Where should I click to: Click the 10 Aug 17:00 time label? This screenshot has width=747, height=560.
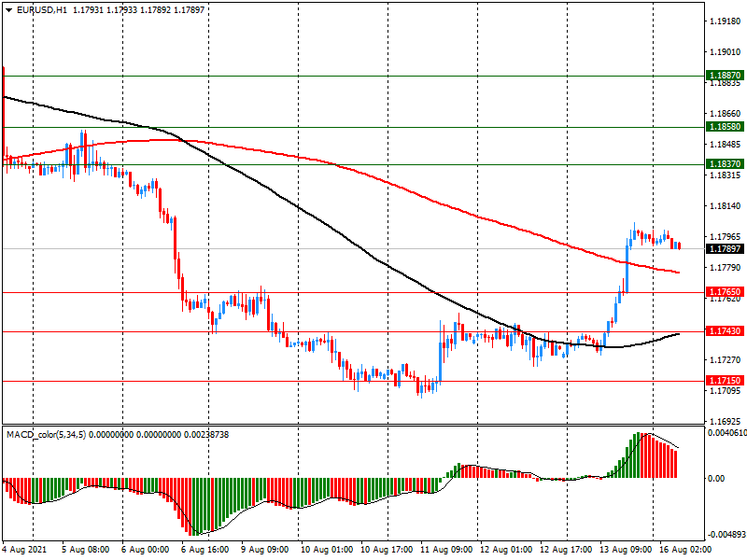pyautogui.click(x=387, y=550)
